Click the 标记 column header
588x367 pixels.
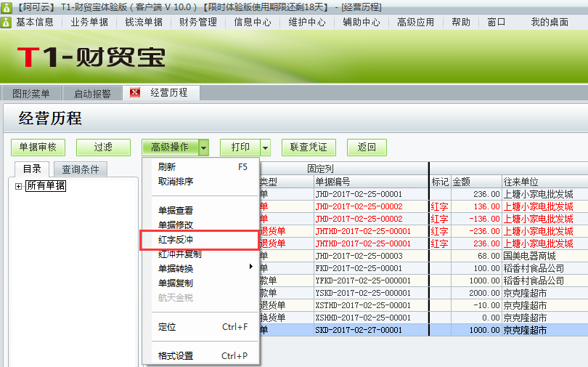pyautogui.click(x=440, y=182)
